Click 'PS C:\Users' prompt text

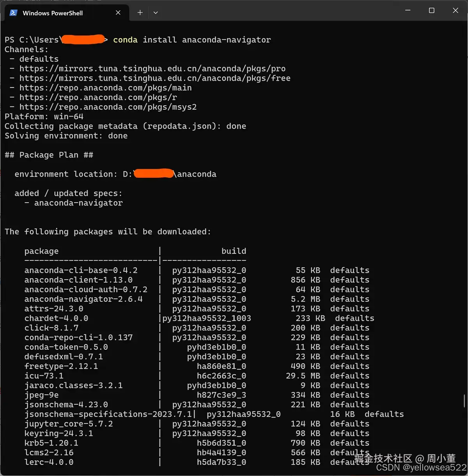tap(32, 40)
